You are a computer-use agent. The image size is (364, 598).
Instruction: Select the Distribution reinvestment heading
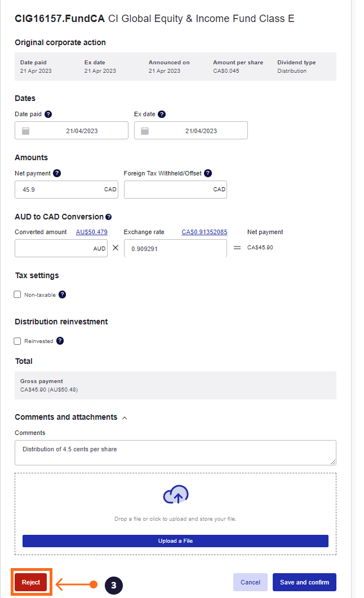(x=61, y=322)
